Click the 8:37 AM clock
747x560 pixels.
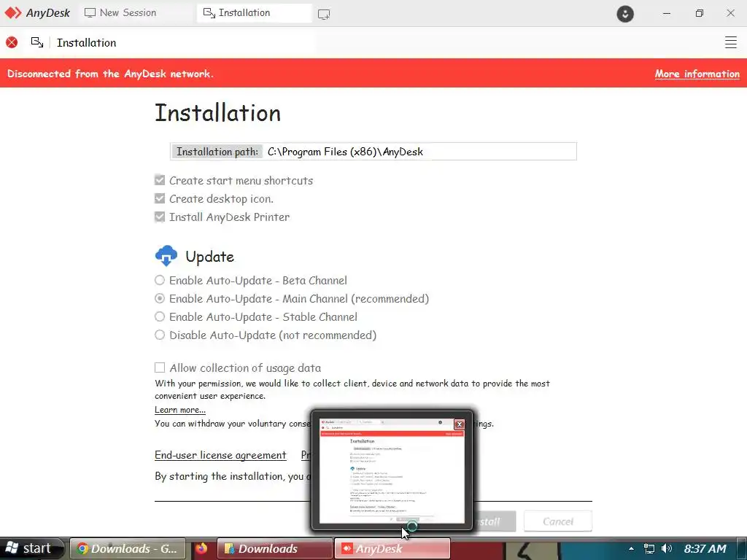(x=705, y=548)
